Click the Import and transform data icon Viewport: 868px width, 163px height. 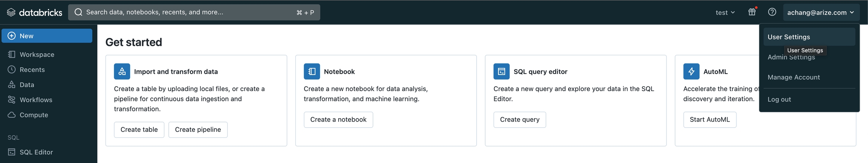tap(122, 72)
